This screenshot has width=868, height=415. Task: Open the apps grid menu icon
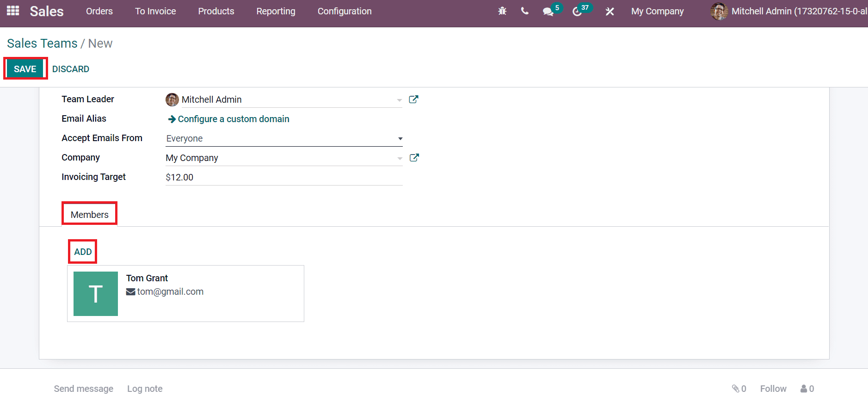13,11
